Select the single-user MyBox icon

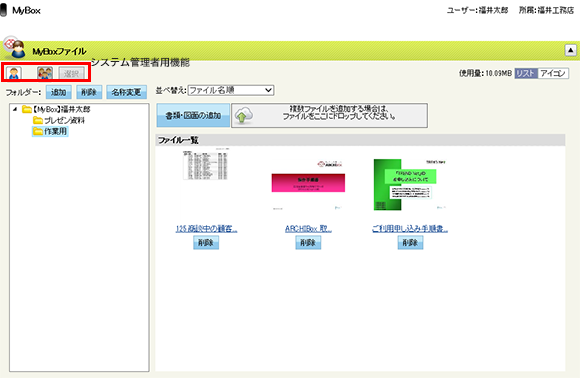click(x=14, y=73)
